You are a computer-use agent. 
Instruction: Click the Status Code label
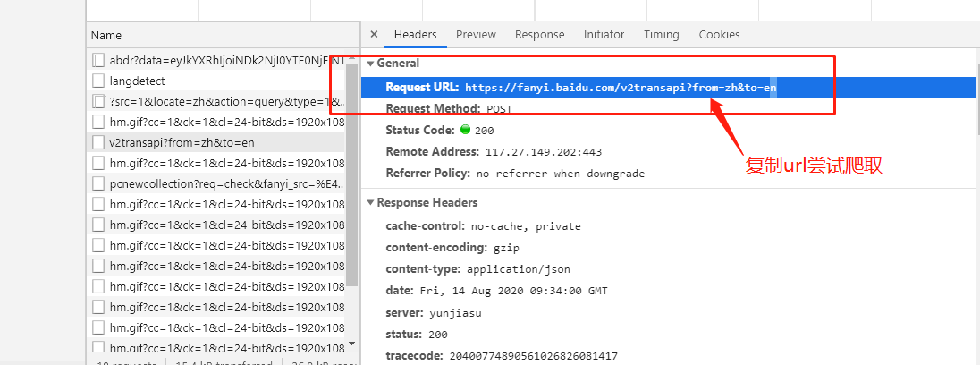[x=420, y=130]
